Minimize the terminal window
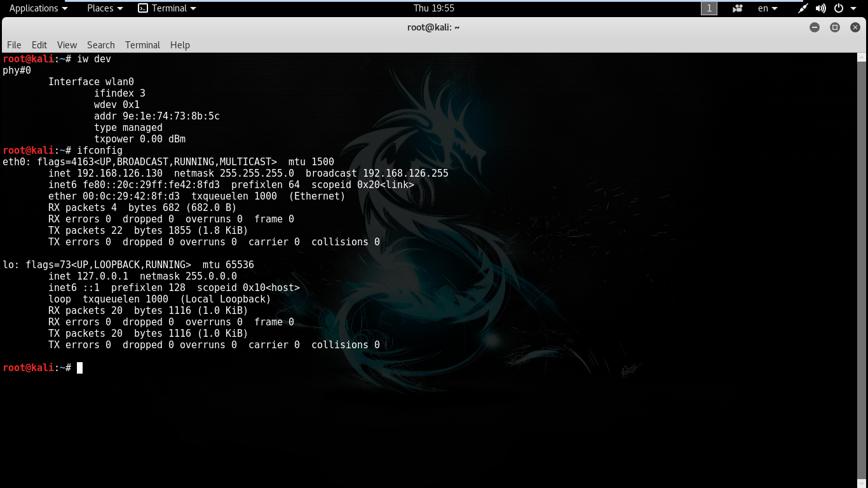 (x=815, y=27)
